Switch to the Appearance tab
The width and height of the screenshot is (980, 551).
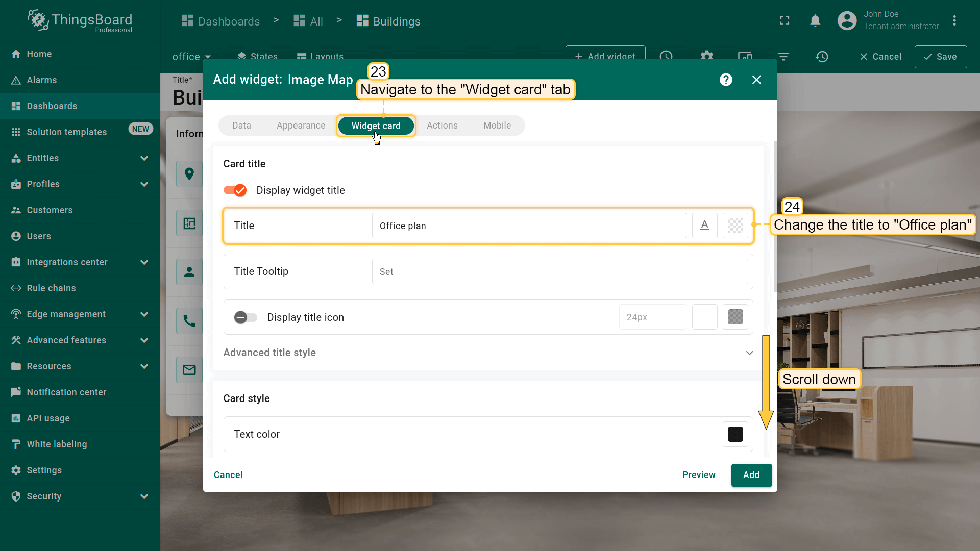[x=301, y=126]
